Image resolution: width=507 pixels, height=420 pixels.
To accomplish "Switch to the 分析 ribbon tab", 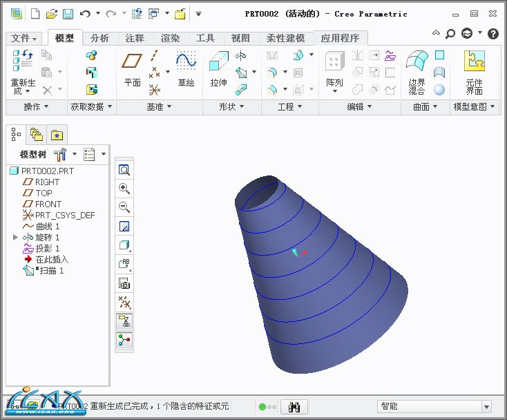I will coord(99,38).
